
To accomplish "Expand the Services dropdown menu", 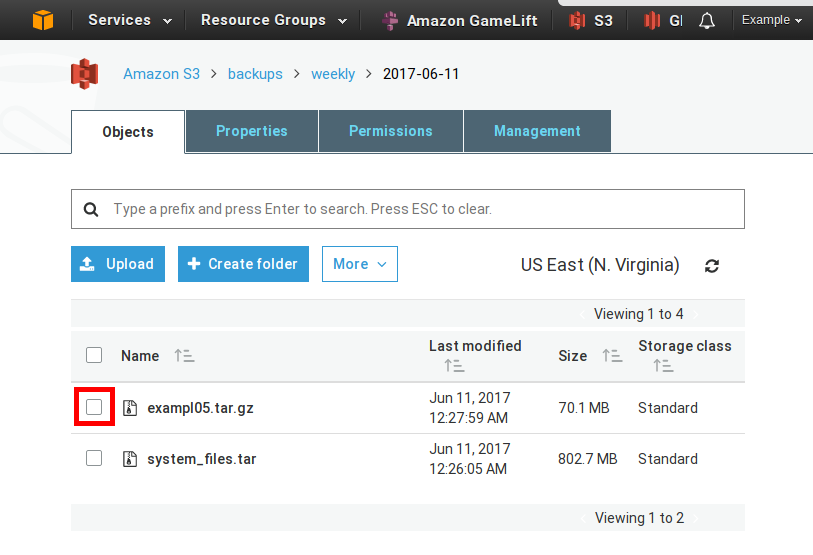I will [130, 20].
